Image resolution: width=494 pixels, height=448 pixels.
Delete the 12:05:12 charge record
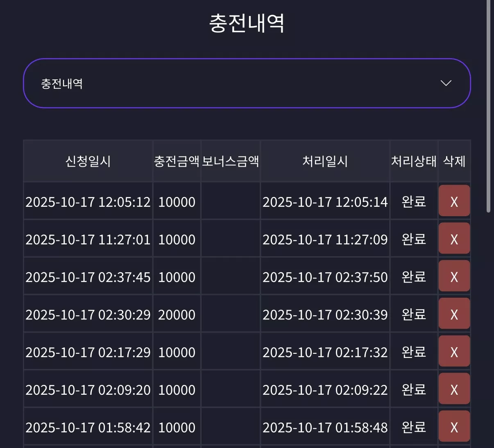pyautogui.click(x=454, y=201)
